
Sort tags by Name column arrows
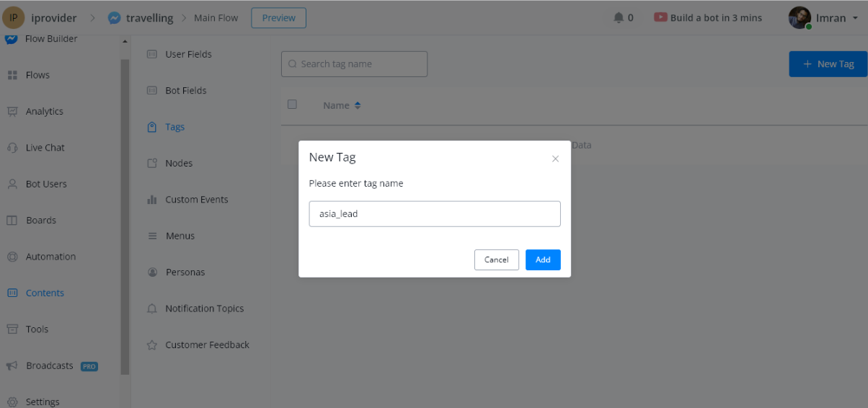tap(358, 105)
